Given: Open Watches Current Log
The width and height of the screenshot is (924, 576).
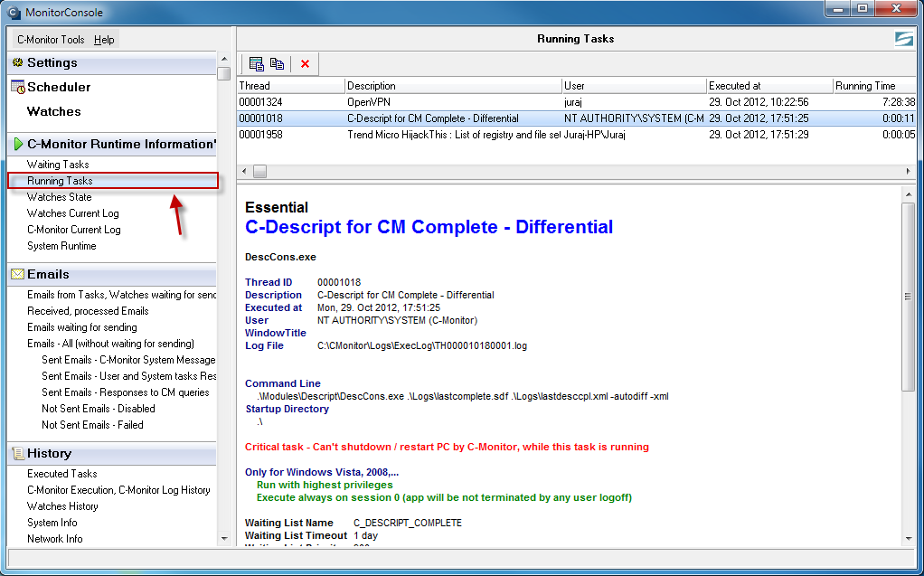Looking at the screenshot, I should click(72, 213).
